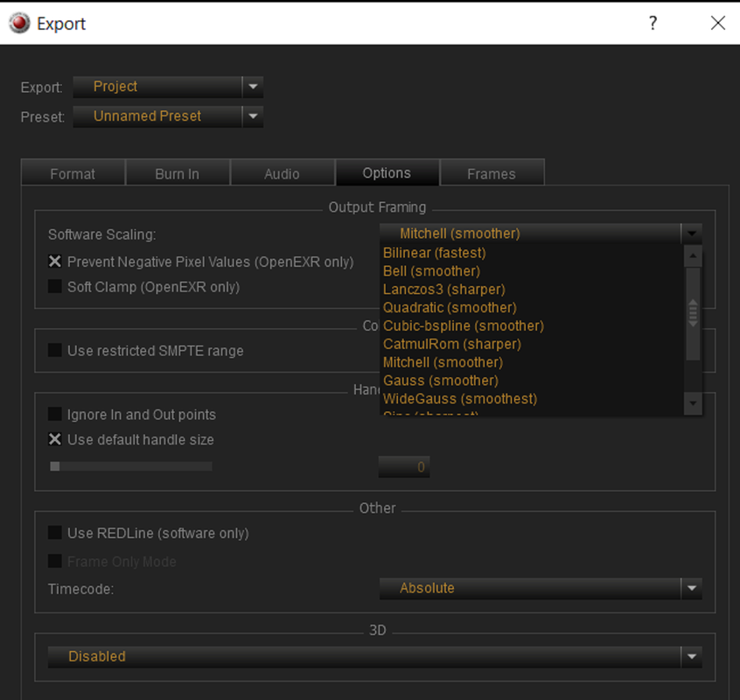The height and width of the screenshot is (700, 740).
Task: Uncheck Use default handle size
Action: tap(55, 439)
